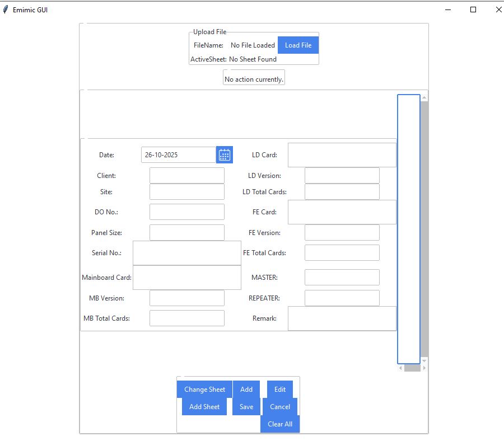Open the calendar date picker icon
Image resolution: width=504 pixels, height=441 pixels.
pyautogui.click(x=225, y=155)
